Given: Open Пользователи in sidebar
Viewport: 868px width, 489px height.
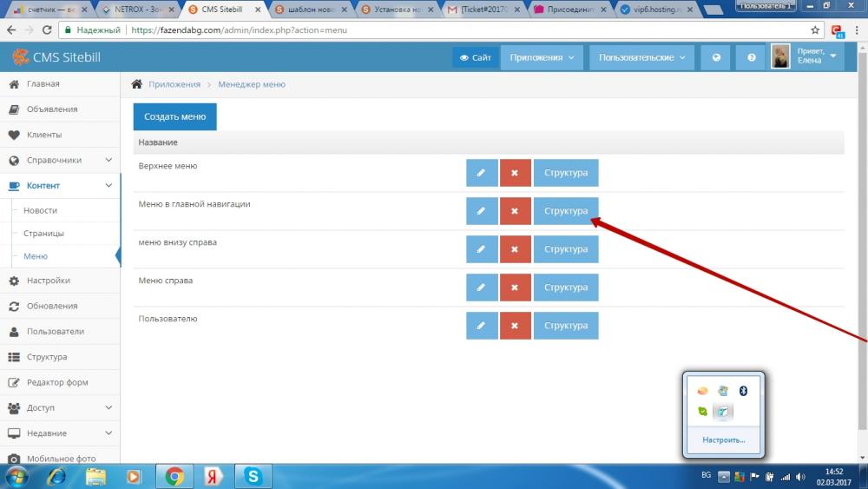Looking at the screenshot, I should tap(60, 332).
